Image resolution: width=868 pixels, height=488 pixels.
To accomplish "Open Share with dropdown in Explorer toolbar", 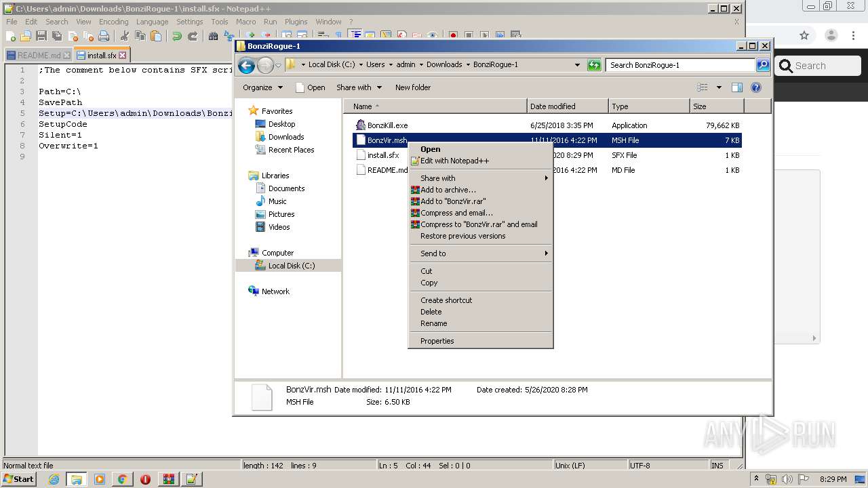I will (x=359, y=87).
